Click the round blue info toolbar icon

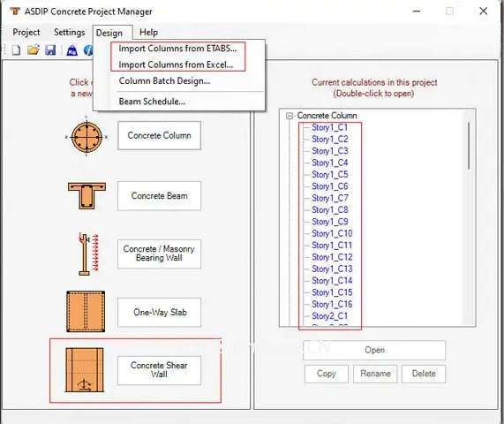pyautogui.click(x=88, y=50)
